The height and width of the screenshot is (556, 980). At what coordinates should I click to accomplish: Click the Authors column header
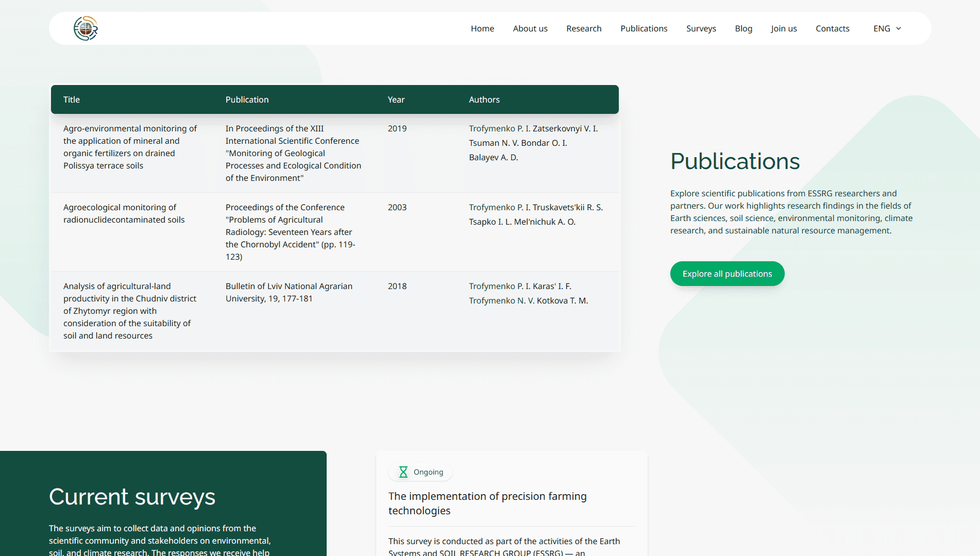(484, 99)
